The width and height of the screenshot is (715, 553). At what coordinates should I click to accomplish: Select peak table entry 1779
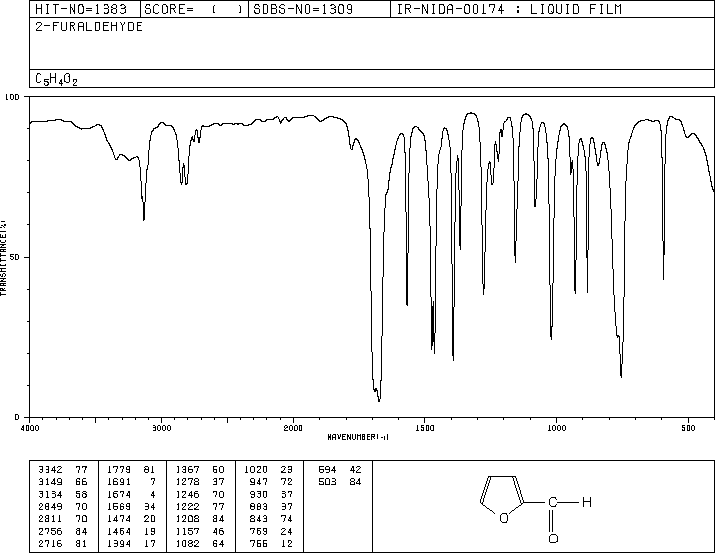(119, 470)
